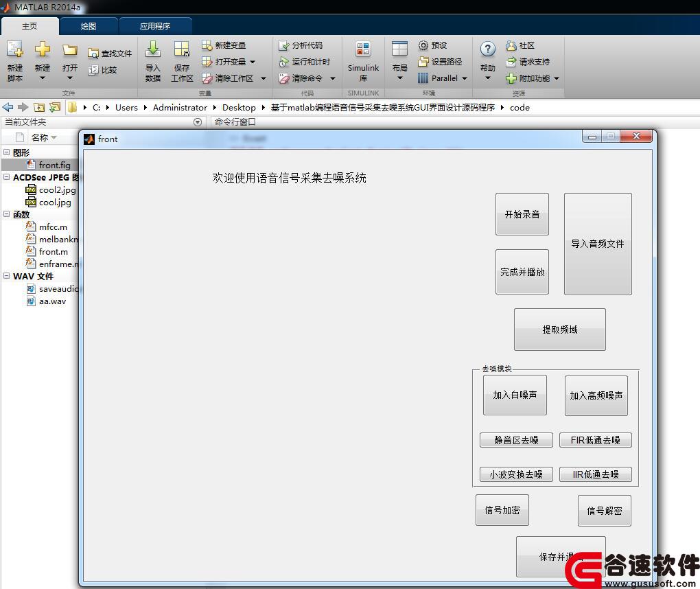Click the Set Path (设置路径) icon
Viewport: 700px width, 589px height.
coord(423,62)
